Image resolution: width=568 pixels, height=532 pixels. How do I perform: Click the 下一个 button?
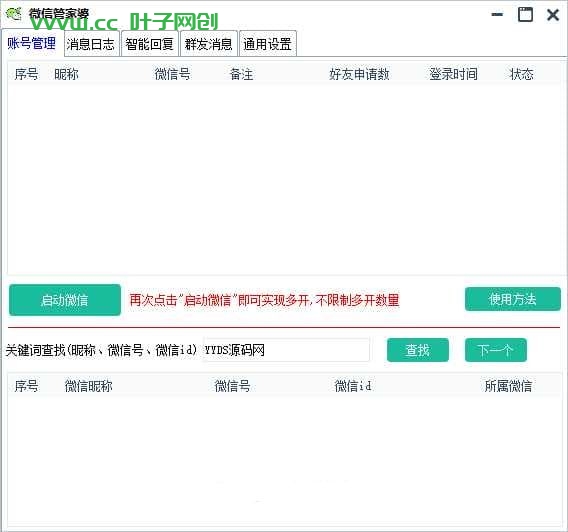click(496, 350)
